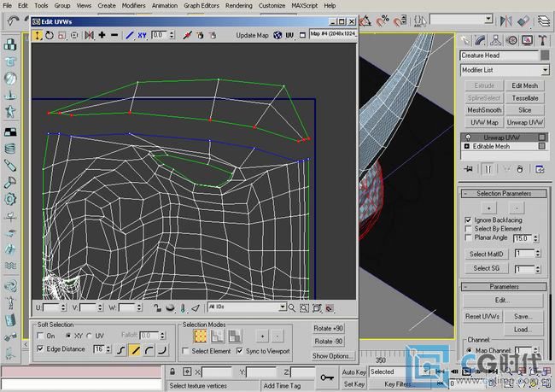Screen dimensions: 555x392
Task: Click the Creature Head object name field
Action: 499,56
